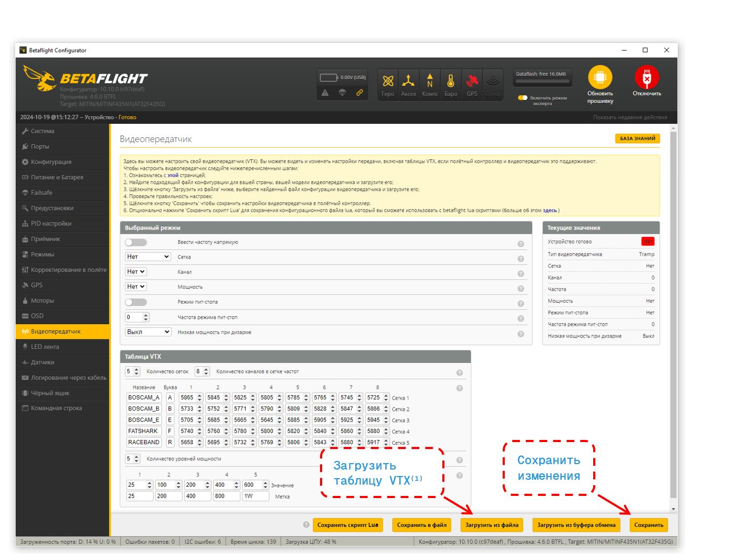Viewport: 730px width, 560px height.
Task: Click help icon for Канал row
Action: (520, 274)
